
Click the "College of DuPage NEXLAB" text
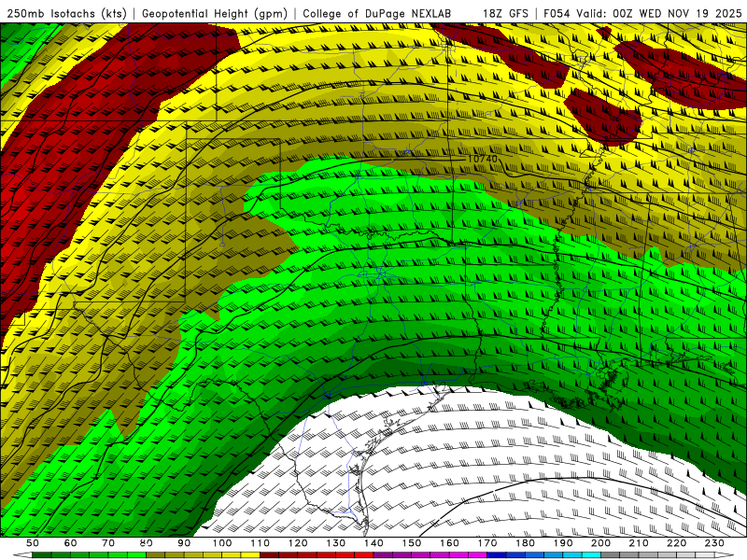[x=376, y=14]
